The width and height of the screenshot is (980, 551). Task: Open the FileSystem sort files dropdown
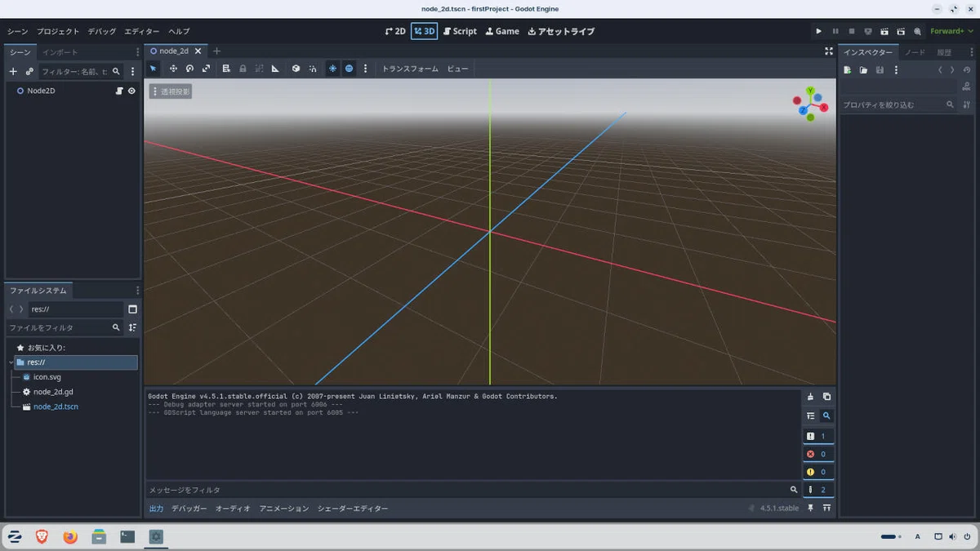click(132, 327)
